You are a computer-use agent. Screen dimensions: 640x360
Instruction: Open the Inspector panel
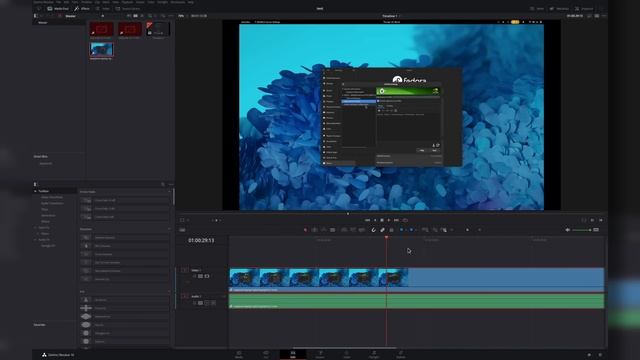(584, 9)
